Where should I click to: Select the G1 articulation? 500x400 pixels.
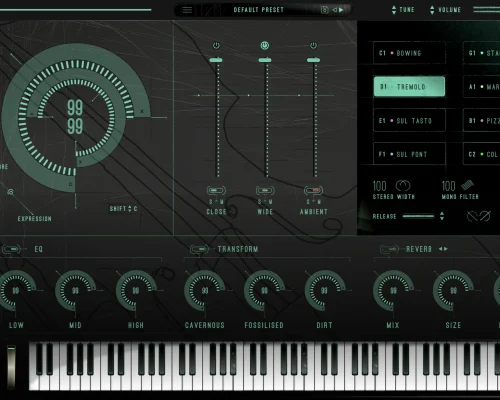pyautogui.click(x=482, y=53)
